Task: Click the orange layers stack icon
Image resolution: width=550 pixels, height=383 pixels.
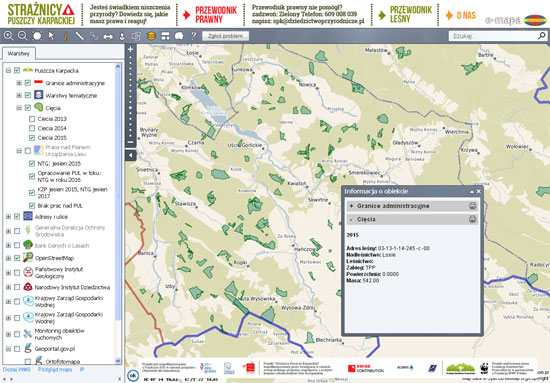Action: point(151,36)
